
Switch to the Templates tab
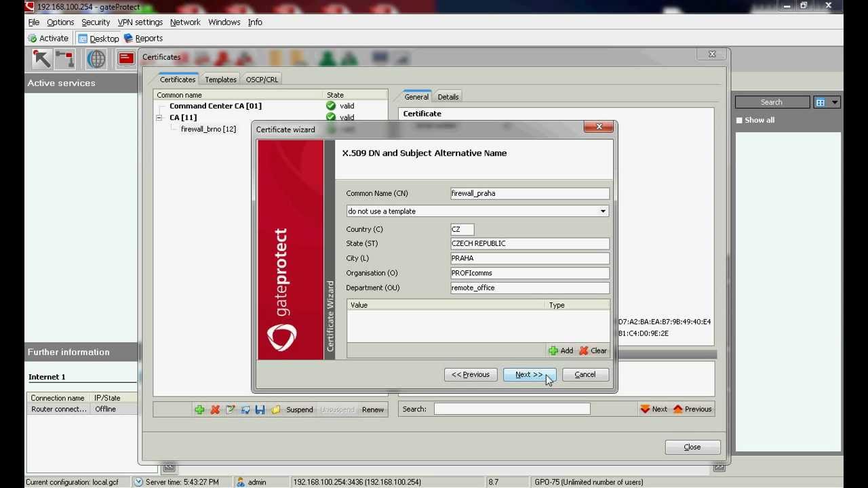pos(221,79)
